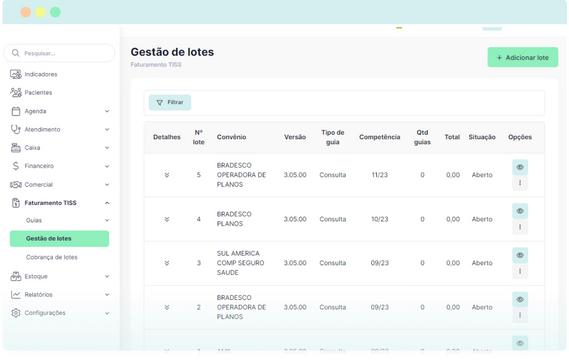Click the Financeiro dollar sign icon
The image size is (569, 362).
16,166
